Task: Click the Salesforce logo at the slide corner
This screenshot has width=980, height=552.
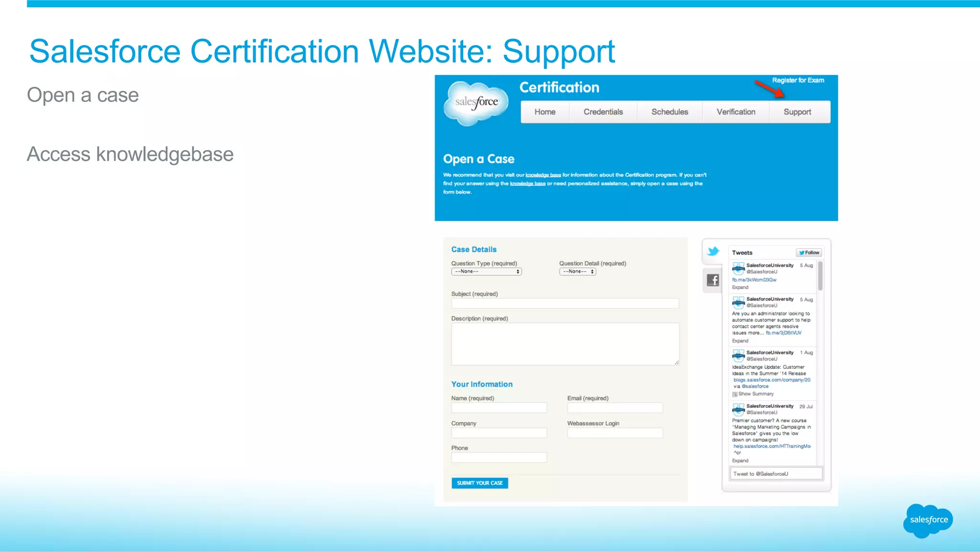Action: 928,520
